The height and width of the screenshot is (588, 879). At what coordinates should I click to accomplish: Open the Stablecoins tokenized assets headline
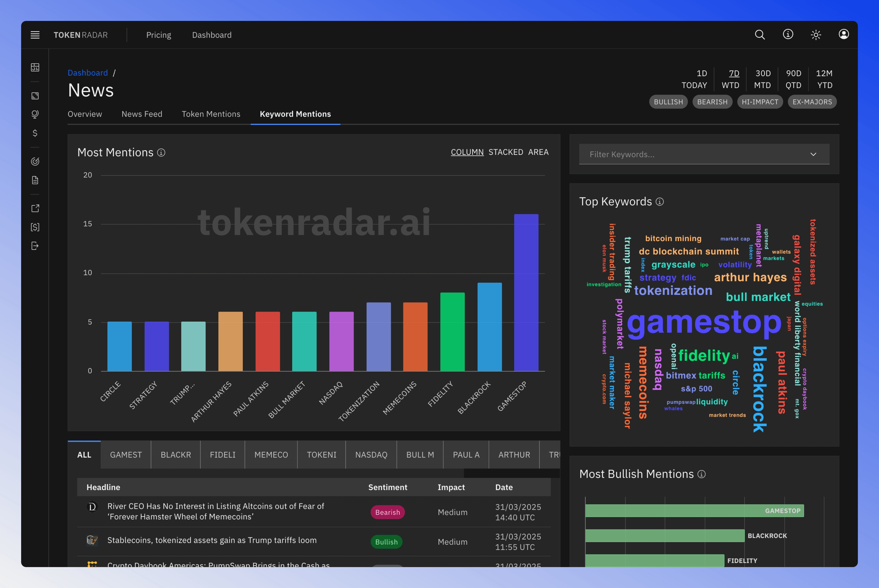(x=212, y=540)
